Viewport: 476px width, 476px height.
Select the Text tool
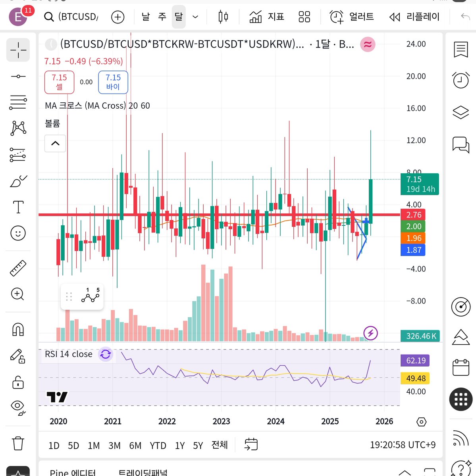click(x=18, y=207)
